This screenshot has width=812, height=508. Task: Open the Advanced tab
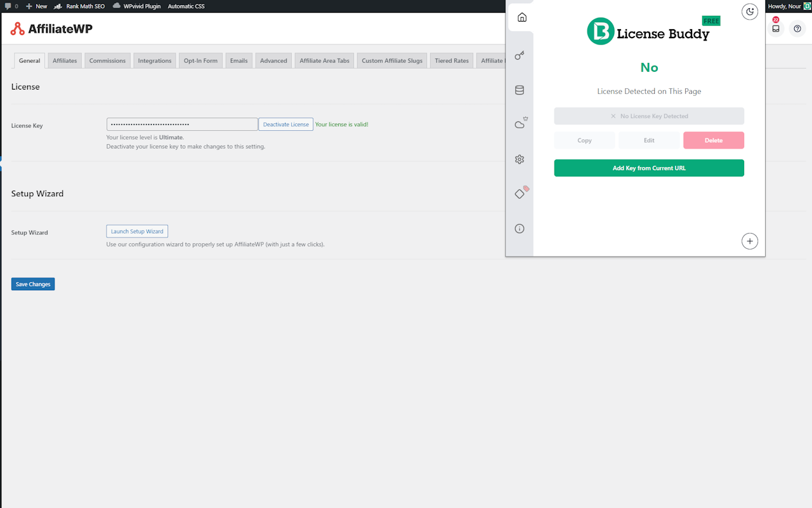click(273, 61)
